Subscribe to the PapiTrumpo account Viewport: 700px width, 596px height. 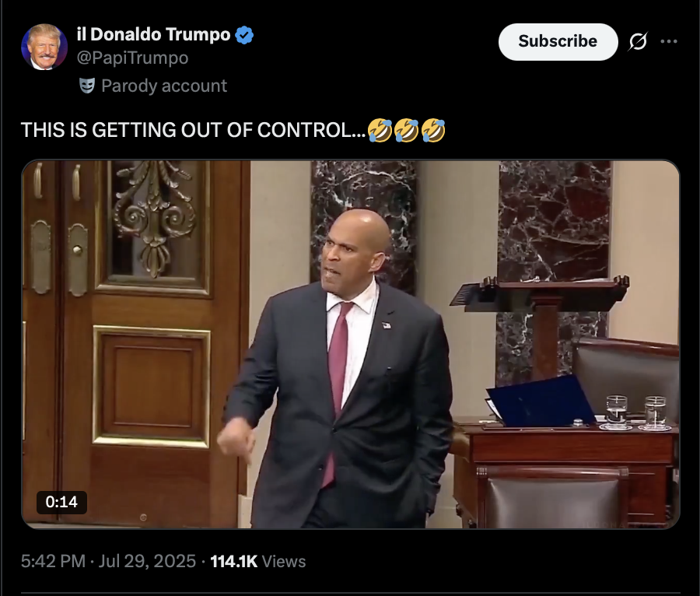pyautogui.click(x=558, y=41)
